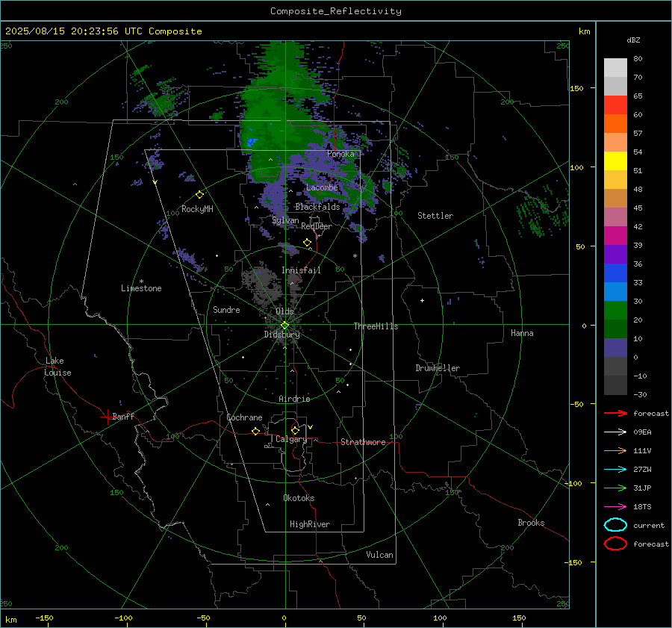This screenshot has width=672, height=628.
Task: Click the red cross marker at Banff
Action: pyautogui.click(x=107, y=417)
